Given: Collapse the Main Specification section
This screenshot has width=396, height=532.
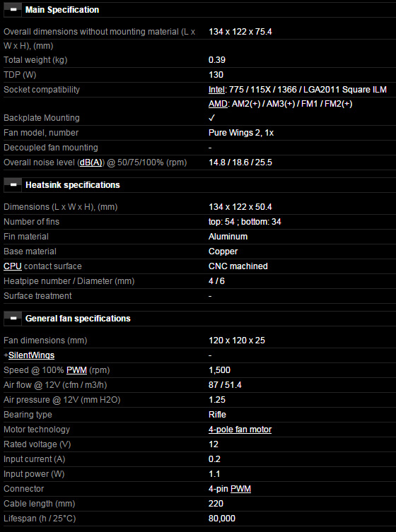Looking at the screenshot, I should (13, 9).
